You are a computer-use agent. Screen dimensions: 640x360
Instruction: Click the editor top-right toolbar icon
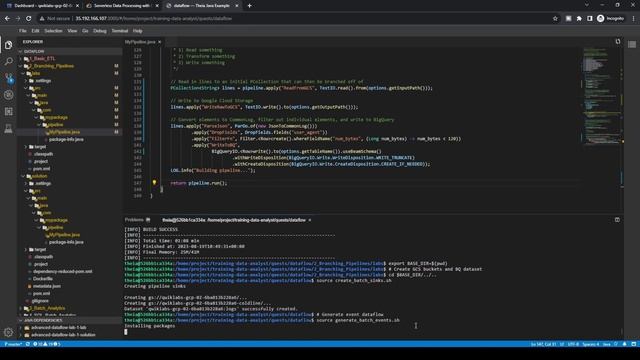618,42
